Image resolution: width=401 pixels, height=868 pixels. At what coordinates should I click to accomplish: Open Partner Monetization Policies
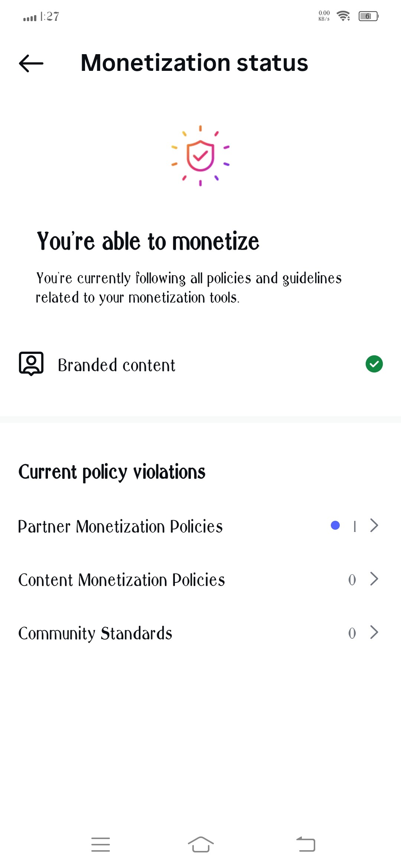point(120,526)
